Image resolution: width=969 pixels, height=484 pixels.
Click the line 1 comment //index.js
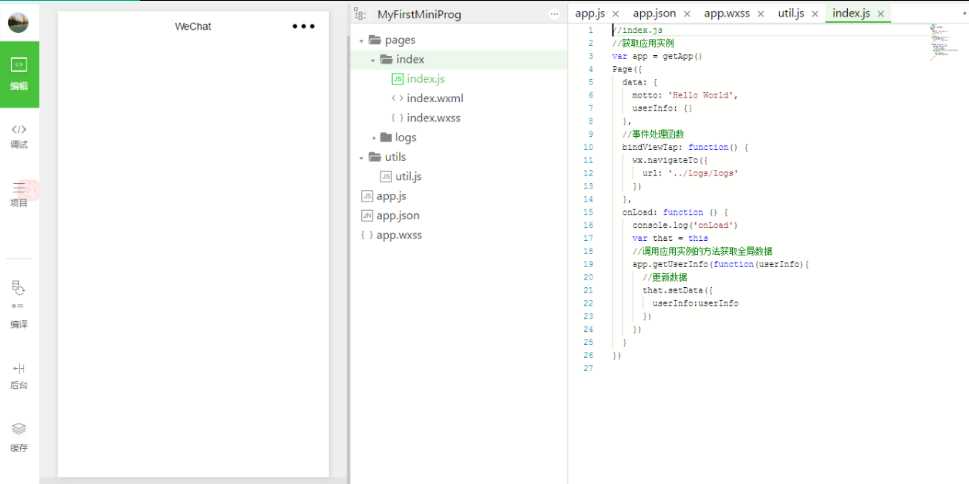(x=638, y=30)
